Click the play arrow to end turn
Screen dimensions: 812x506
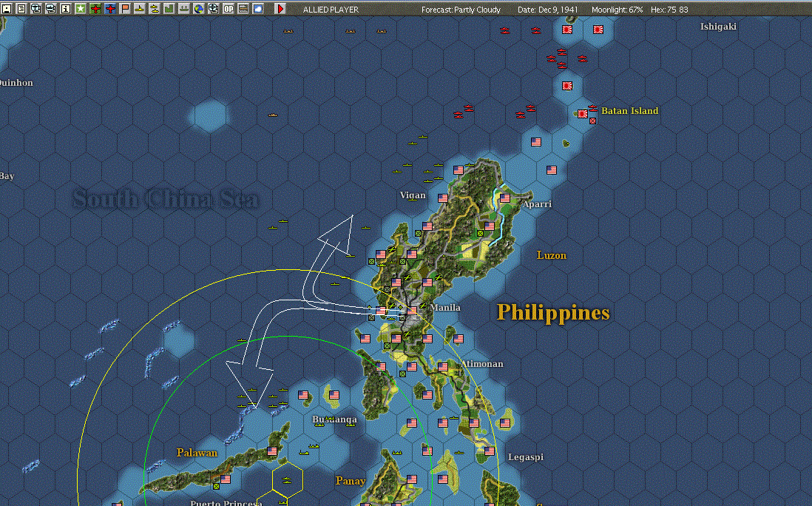point(280,9)
